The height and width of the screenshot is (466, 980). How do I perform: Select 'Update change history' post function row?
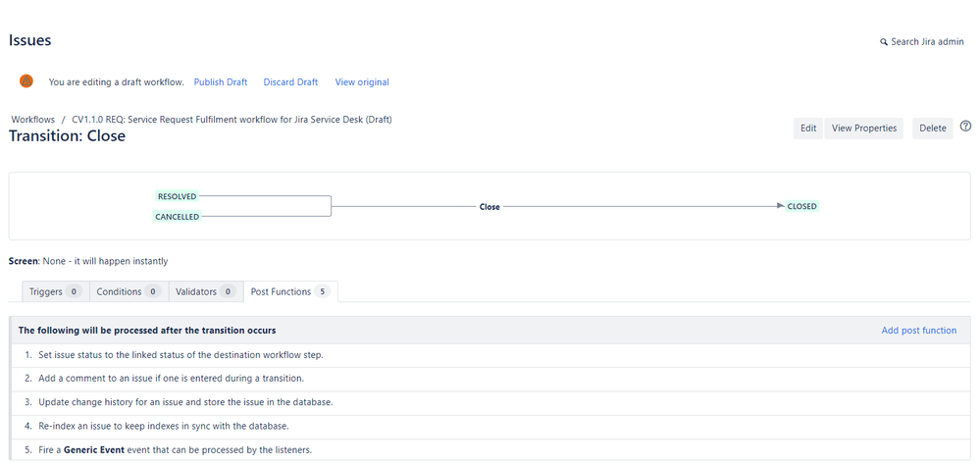(x=490, y=403)
